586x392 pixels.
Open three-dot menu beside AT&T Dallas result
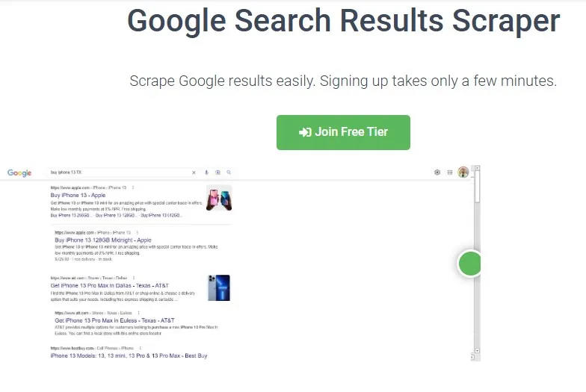pos(132,278)
